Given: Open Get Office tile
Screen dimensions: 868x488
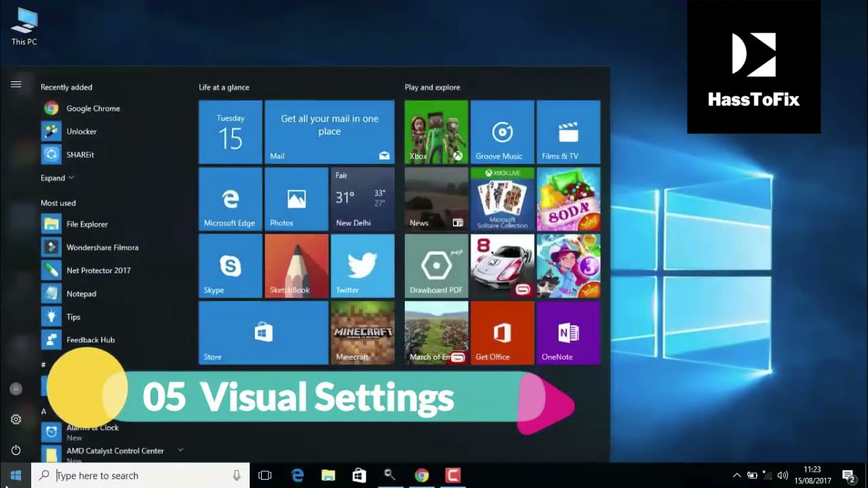Looking at the screenshot, I should pos(502,333).
